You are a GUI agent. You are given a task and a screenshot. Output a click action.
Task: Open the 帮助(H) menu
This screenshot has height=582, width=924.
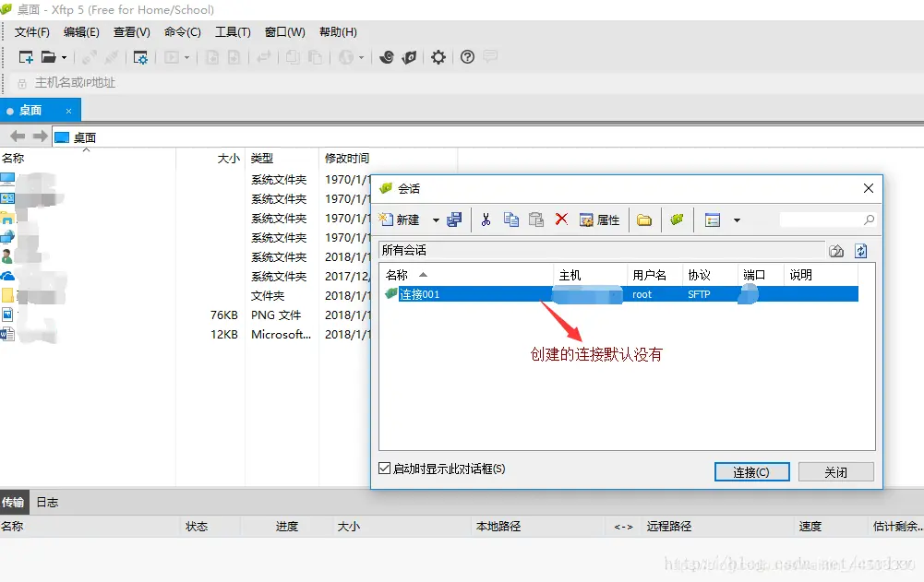338,32
